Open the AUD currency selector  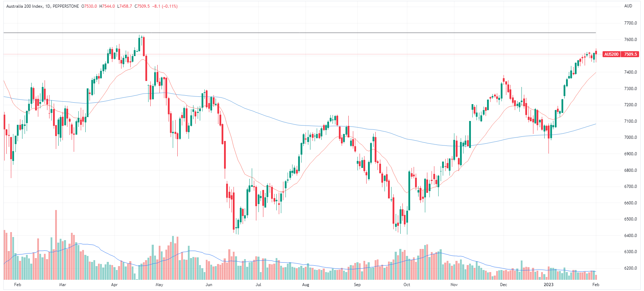coord(628,6)
